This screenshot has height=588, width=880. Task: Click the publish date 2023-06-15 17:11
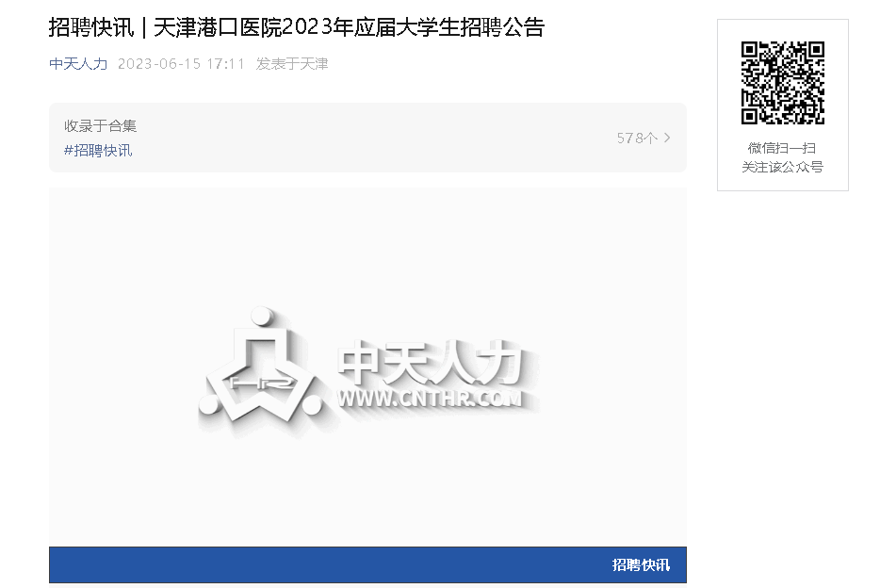[x=181, y=64]
